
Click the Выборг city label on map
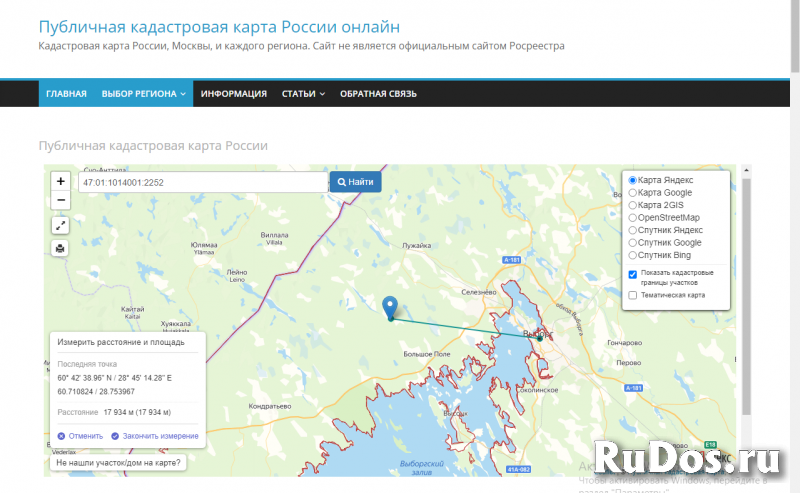pos(538,334)
